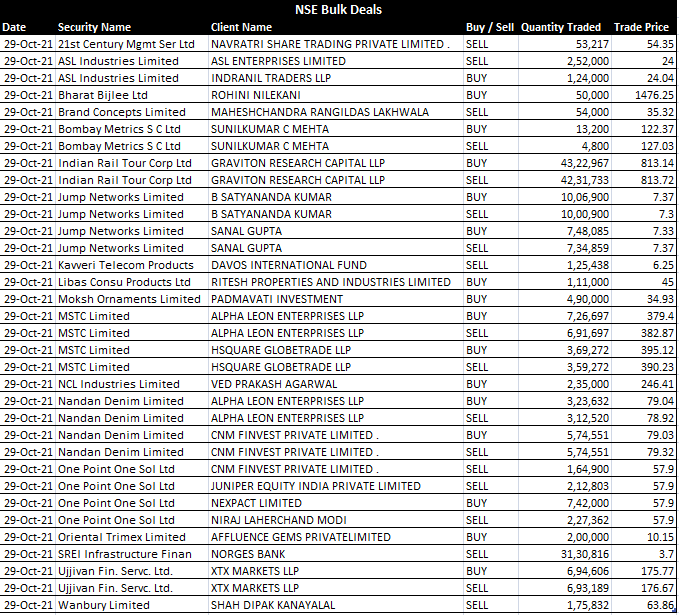Viewport: 679px width, 615px height.
Task: Select the Buy / Sell column header
Action: point(490,27)
